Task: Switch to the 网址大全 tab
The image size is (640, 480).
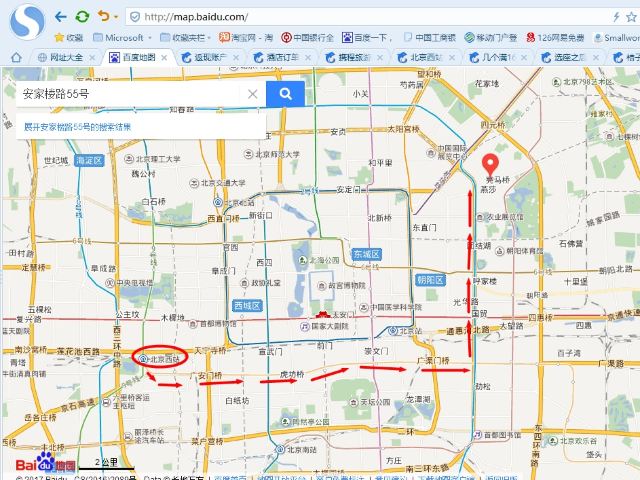Action: pyautogui.click(x=65, y=58)
